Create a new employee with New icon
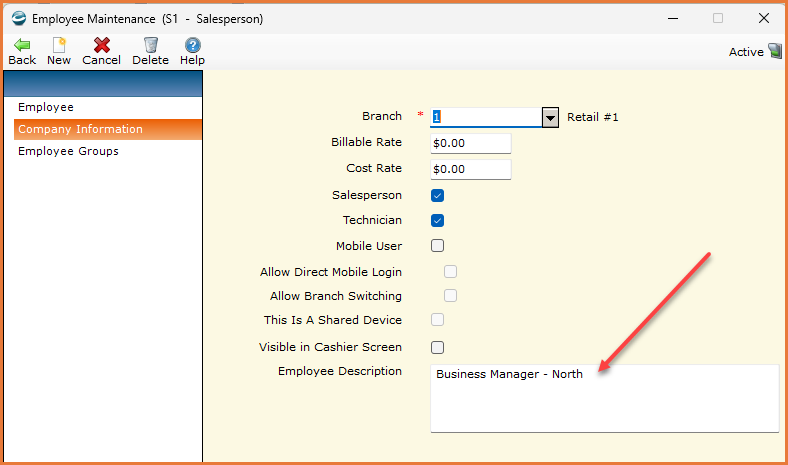788x465 pixels. point(59,45)
